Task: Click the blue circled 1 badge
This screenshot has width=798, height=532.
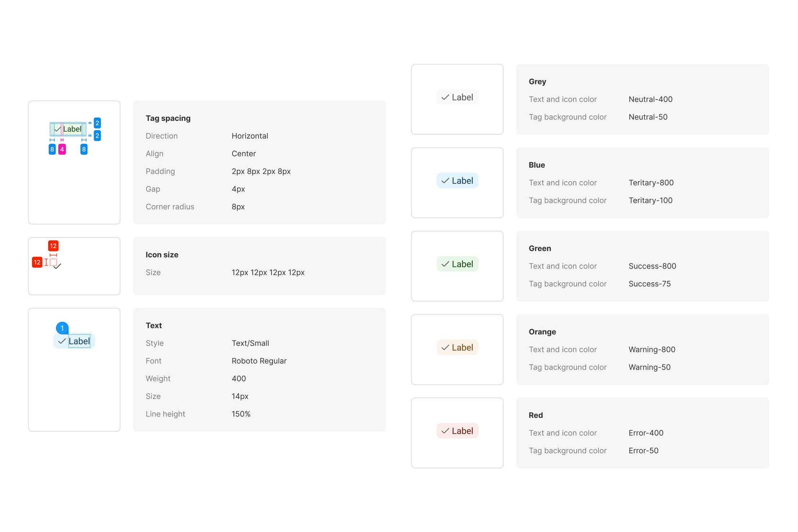Action: pos(62,328)
